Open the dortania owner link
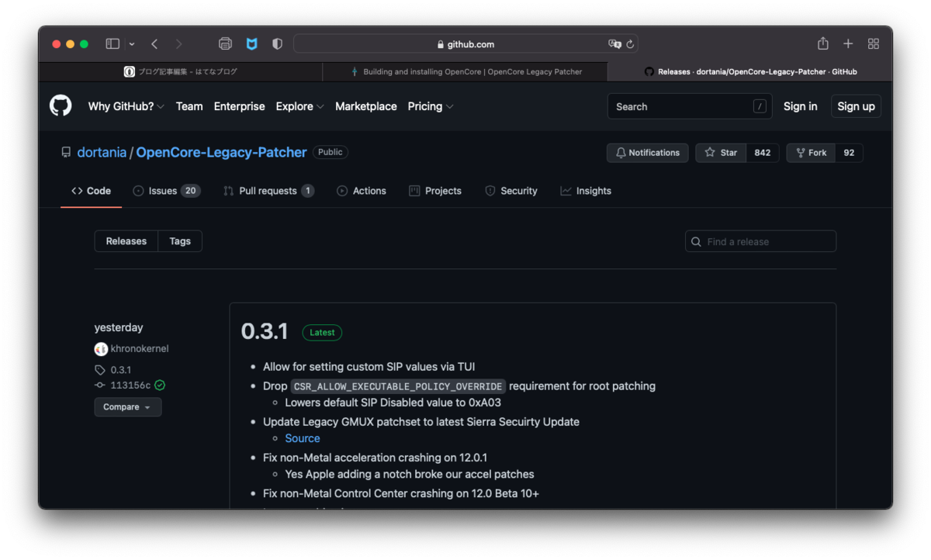Viewport: 931px width, 560px height. coord(102,152)
